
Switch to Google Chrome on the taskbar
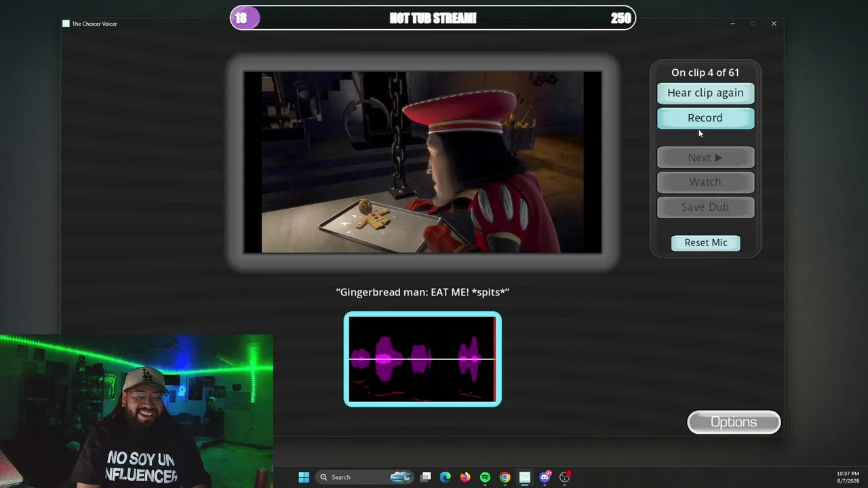[x=505, y=477]
